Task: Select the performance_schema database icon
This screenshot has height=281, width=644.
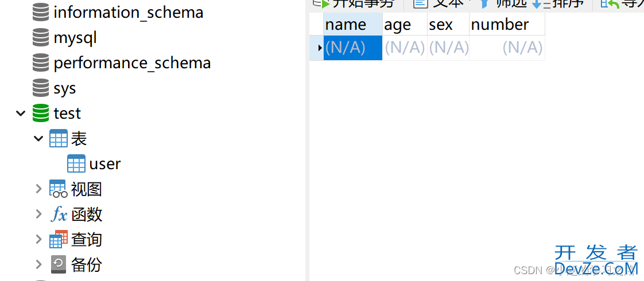Action: pos(41,63)
